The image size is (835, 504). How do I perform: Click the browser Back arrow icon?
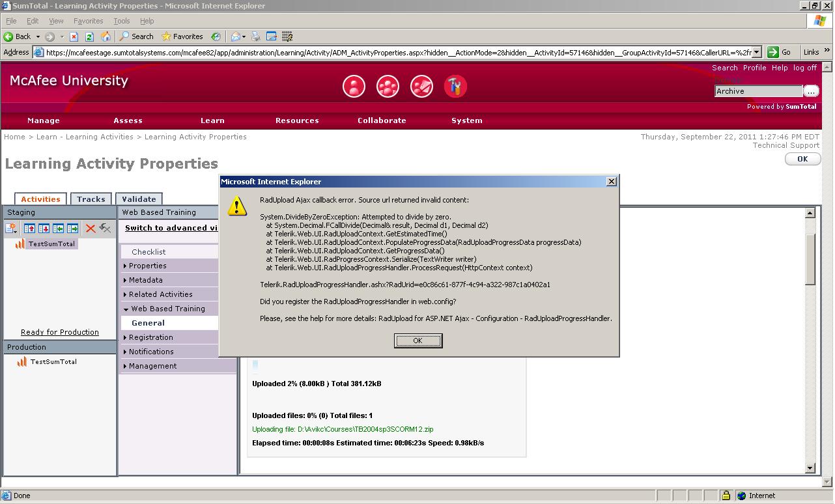(8, 36)
